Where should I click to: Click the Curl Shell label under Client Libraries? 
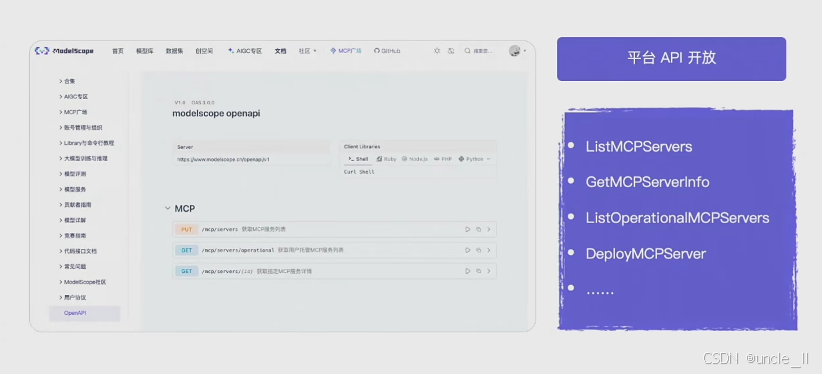[359, 172]
